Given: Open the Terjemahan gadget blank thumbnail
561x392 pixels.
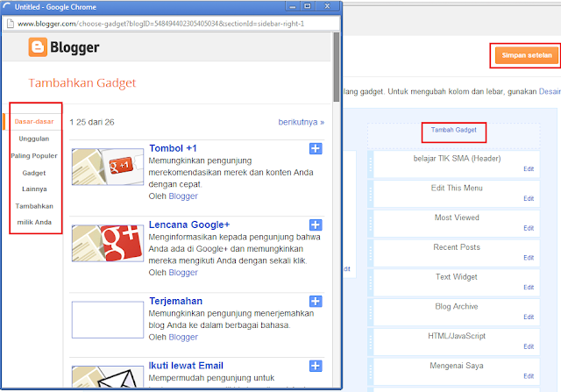Looking at the screenshot, I should click(108, 320).
